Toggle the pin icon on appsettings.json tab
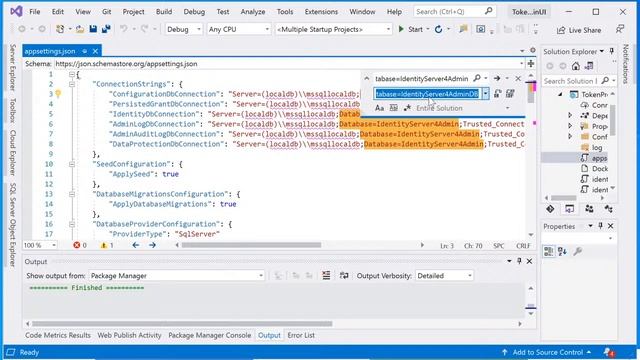 pyautogui.click(x=84, y=51)
